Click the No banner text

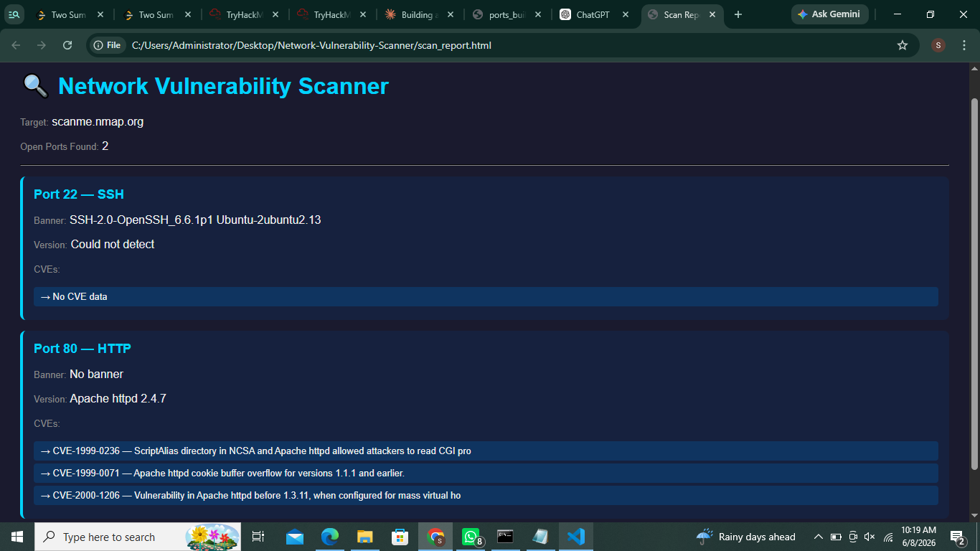tap(96, 374)
